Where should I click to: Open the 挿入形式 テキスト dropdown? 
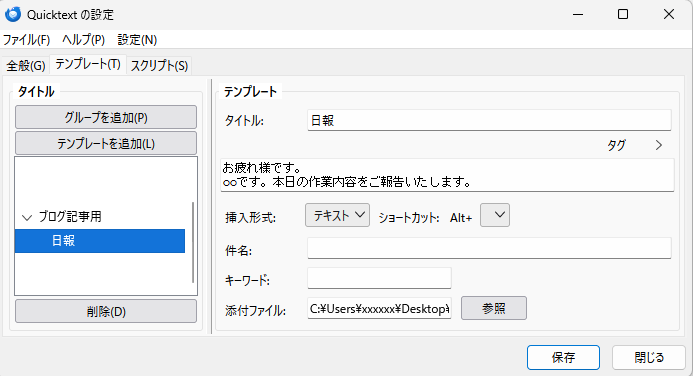pos(337,215)
